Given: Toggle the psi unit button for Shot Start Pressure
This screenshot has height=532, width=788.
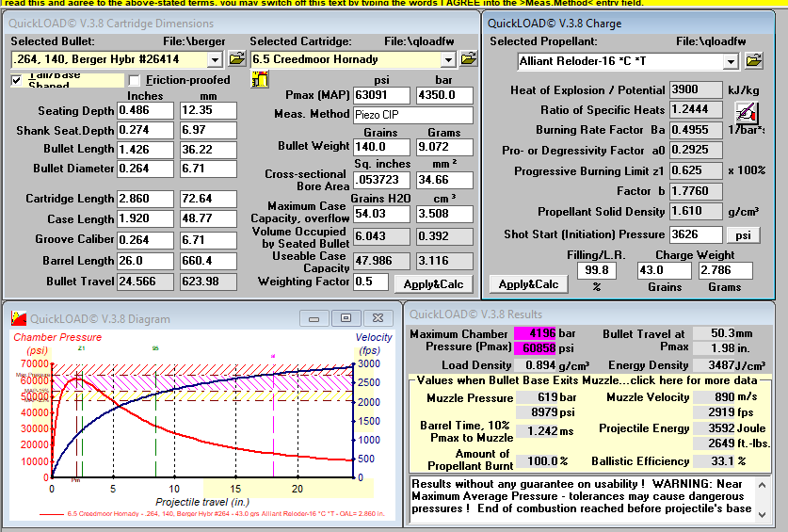Looking at the screenshot, I should [x=743, y=234].
